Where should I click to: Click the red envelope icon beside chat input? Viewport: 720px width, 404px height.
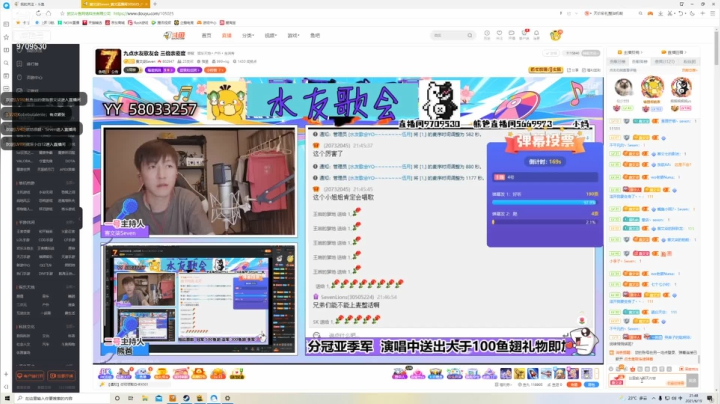point(617,380)
